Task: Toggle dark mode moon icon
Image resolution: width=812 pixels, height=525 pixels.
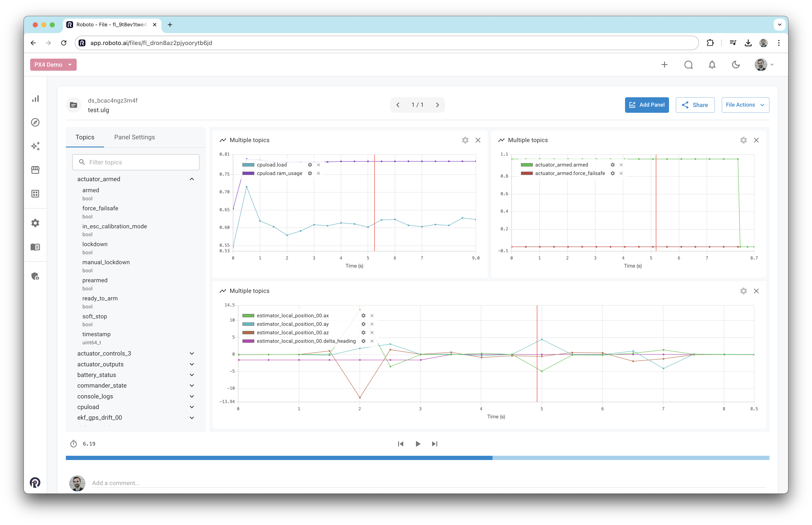Action: (x=736, y=65)
